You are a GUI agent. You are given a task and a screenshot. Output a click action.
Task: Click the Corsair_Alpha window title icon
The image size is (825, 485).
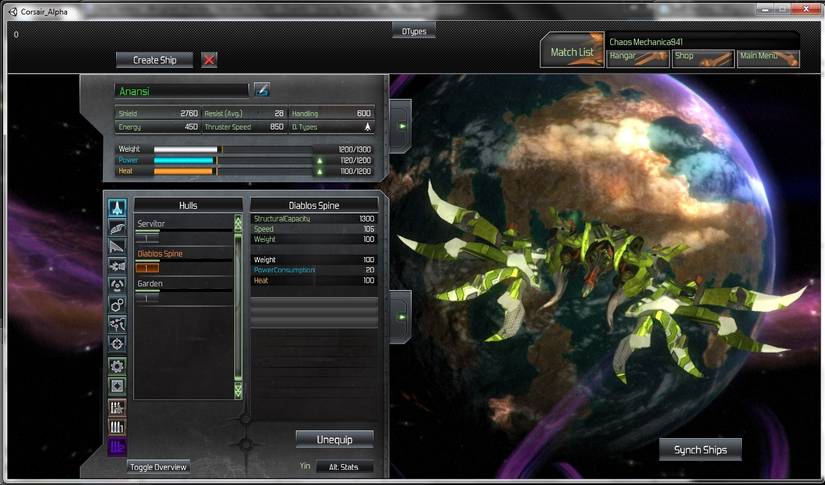click(13, 11)
